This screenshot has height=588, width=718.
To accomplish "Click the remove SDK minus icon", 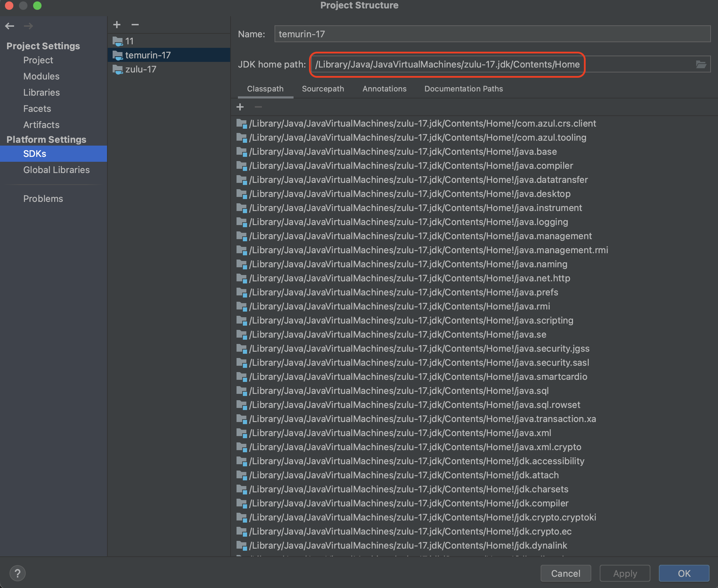I will pos(135,25).
